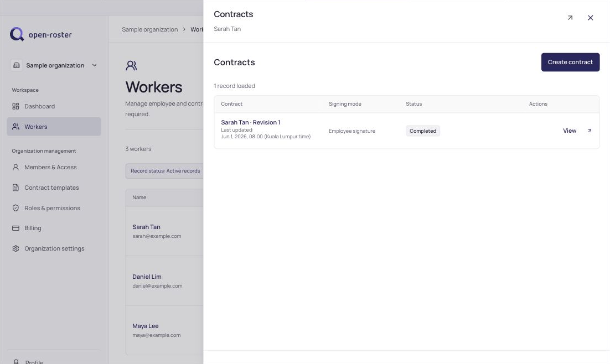Open Contract templates page
The height and width of the screenshot is (364, 610).
click(54, 188)
